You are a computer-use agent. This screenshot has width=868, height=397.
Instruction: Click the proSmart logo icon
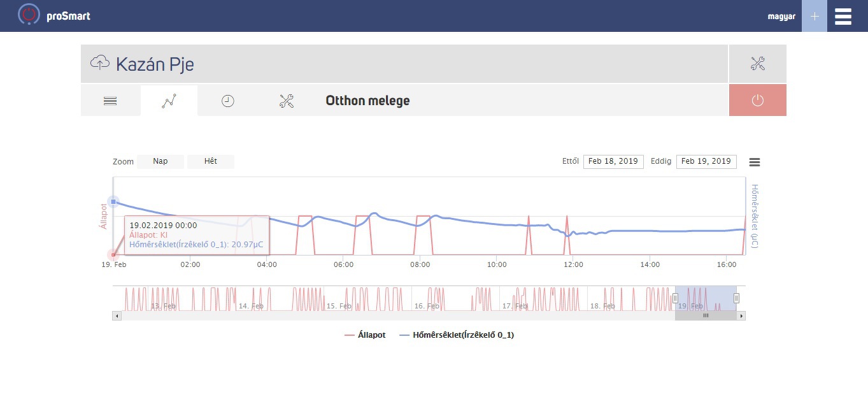coord(29,15)
